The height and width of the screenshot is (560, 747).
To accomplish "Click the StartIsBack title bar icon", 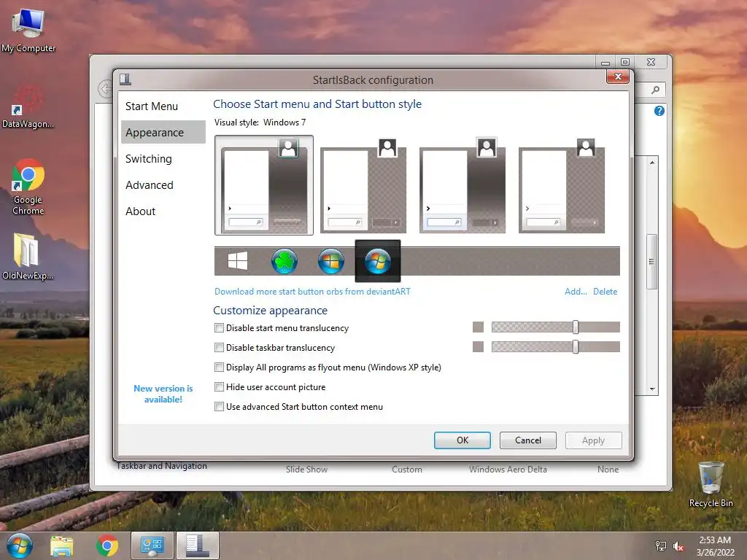I will pyautogui.click(x=125, y=79).
